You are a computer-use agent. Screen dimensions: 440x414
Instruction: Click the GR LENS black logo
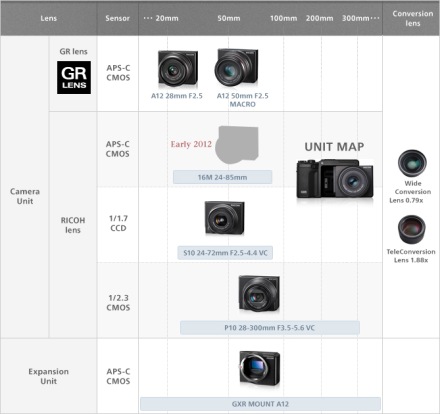point(74,77)
